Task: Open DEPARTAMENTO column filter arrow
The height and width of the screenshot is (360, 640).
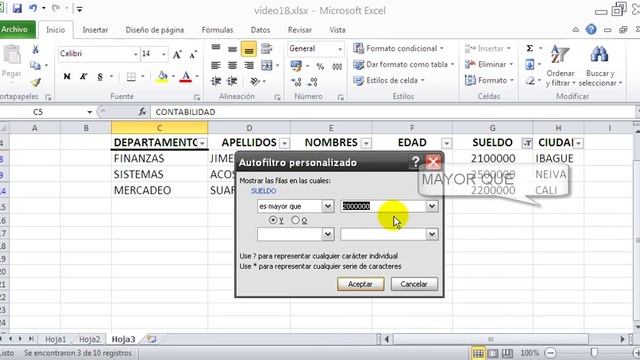Action: click(x=202, y=143)
